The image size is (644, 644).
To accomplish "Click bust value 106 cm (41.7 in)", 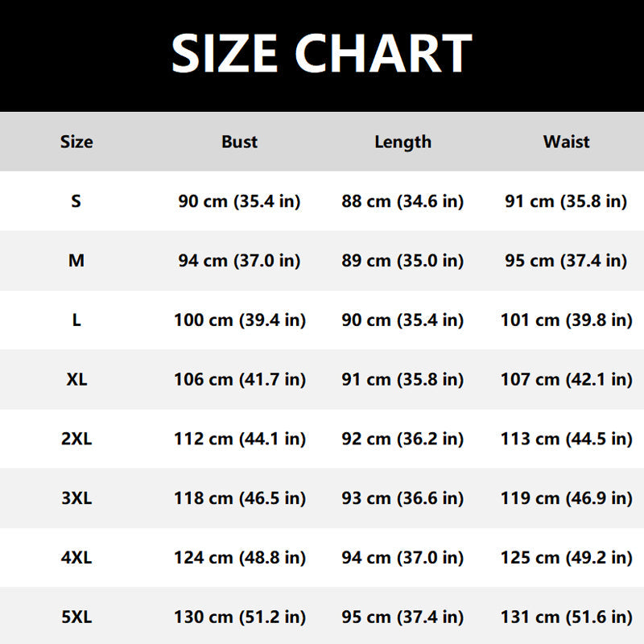I will (x=239, y=379).
